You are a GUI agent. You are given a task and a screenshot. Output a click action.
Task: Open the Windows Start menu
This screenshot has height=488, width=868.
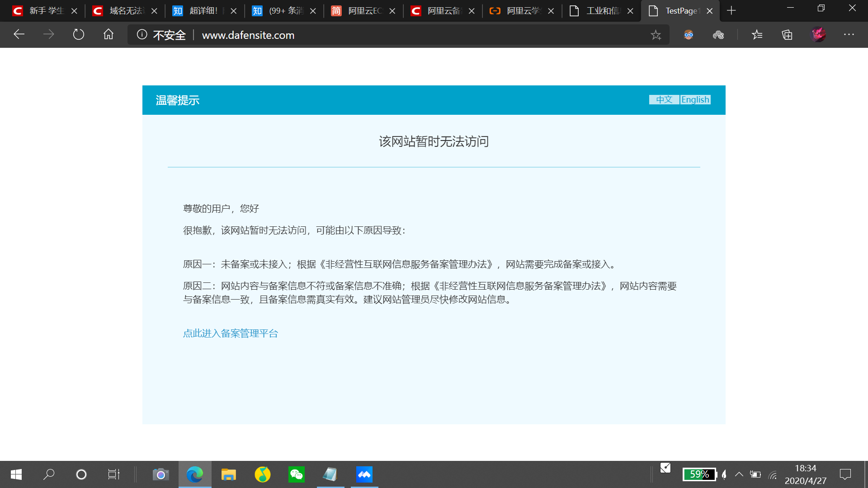(x=16, y=474)
